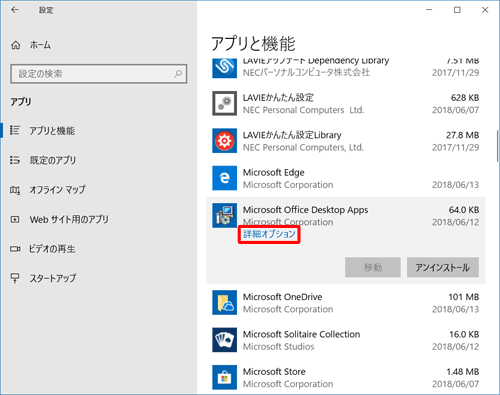Select the LAVIEかんたん設定 app name
500x395 pixels.
click(x=278, y=98)
